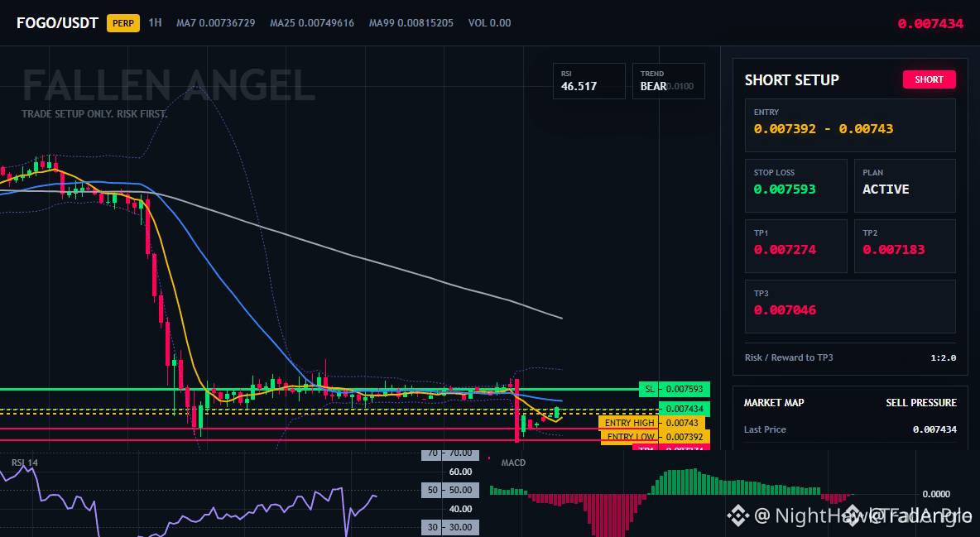Click the RSI 46.517 info box

(x=588, y=80)
